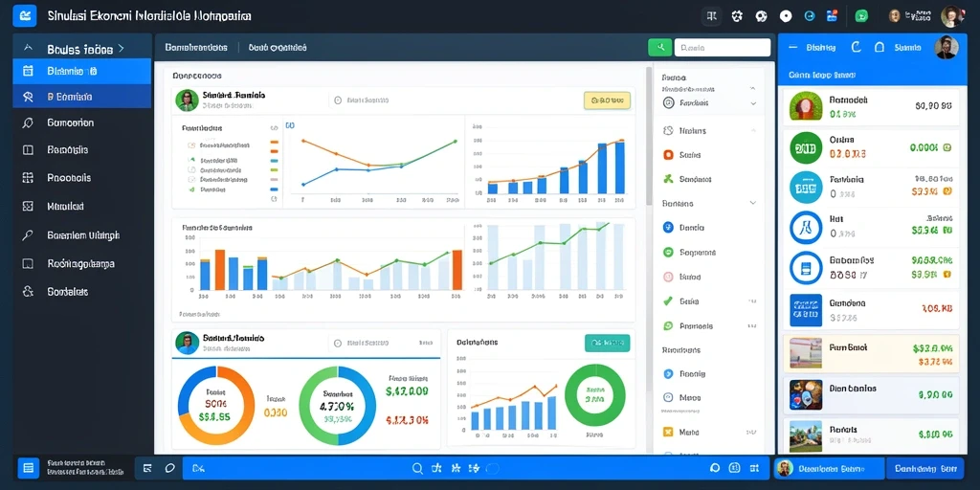This screenshot has width=980, height=490.
Task: Collapse the middle list section with down chevron
Action: point(753,203)
